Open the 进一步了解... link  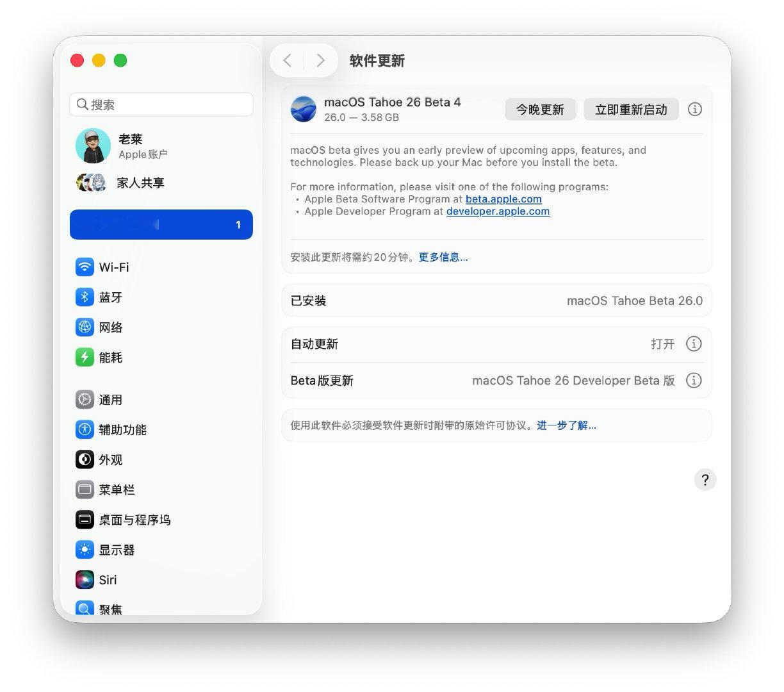566,425
